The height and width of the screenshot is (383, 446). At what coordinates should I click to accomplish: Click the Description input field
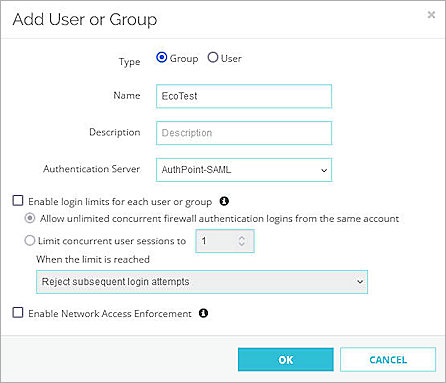point(244,133)
